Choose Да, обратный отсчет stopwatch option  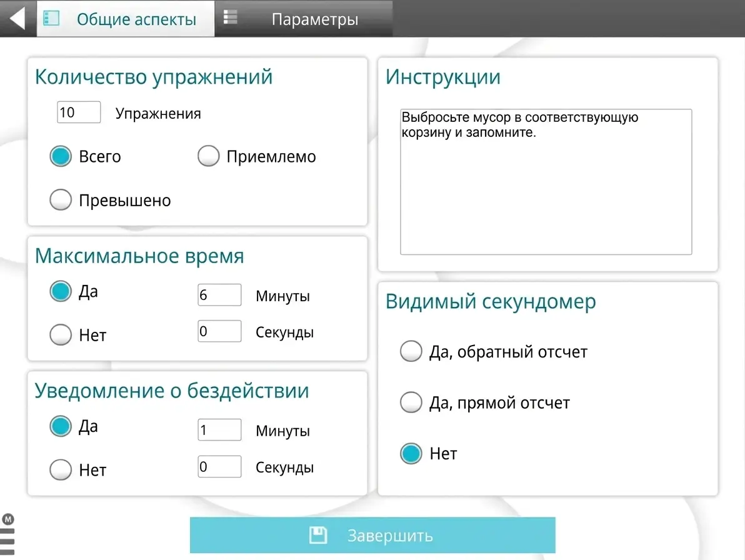411,351
